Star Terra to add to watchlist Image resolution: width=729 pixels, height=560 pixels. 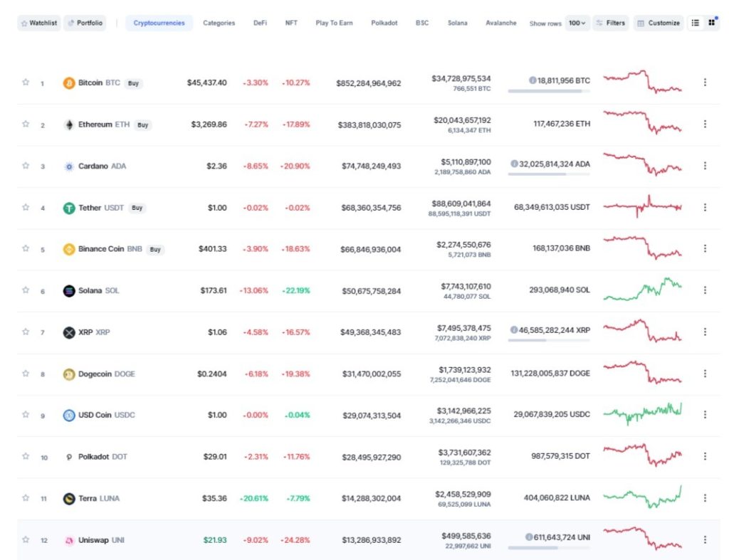26,497
